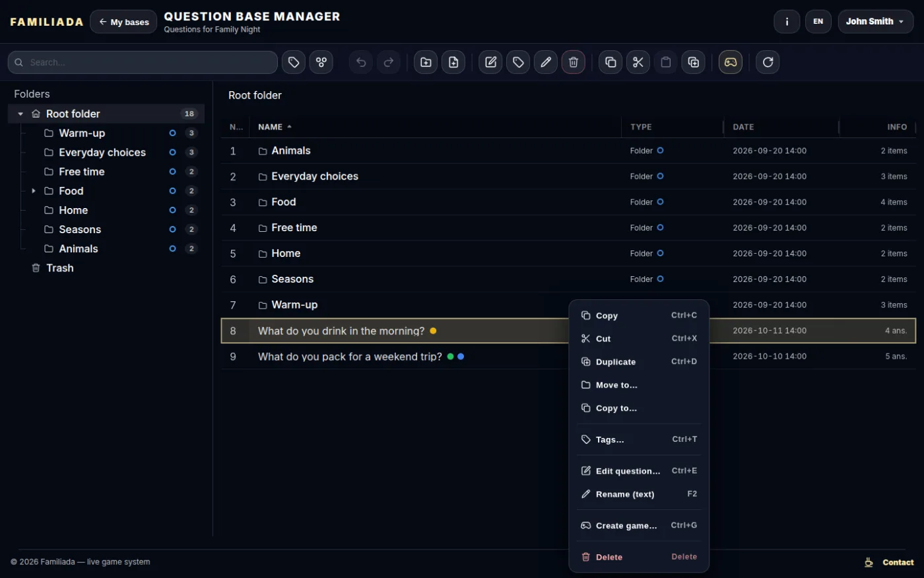Collapse the Root folder tree node
This screenshot has width=924, height=578.
pyautogui.click(x=20, y=114)
